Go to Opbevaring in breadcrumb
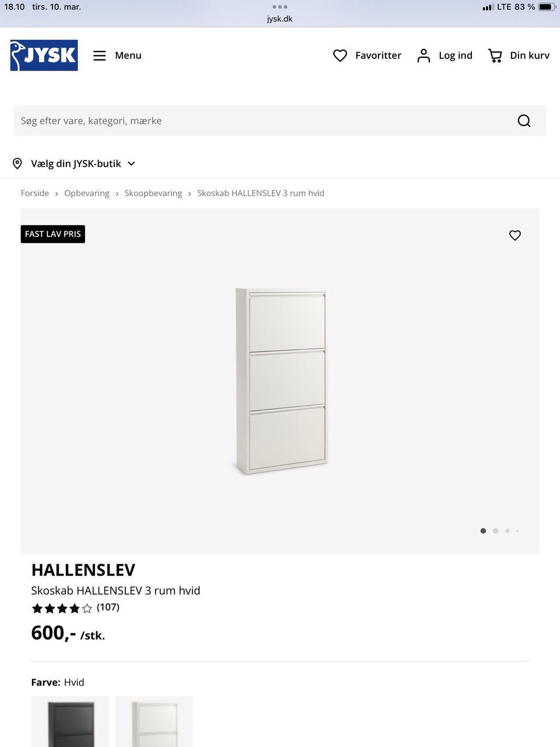560x747 pixels. [86, 193]
